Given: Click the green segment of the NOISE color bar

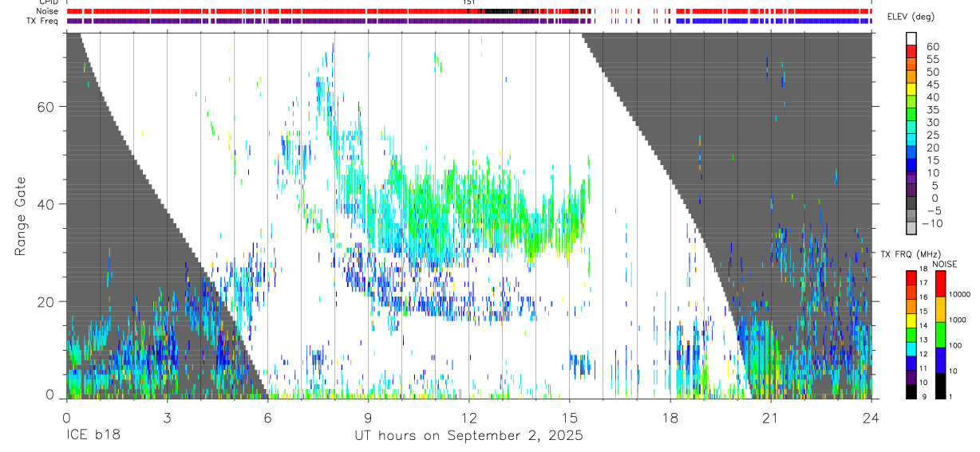Looking at the screenshot, I should point(941,335).
